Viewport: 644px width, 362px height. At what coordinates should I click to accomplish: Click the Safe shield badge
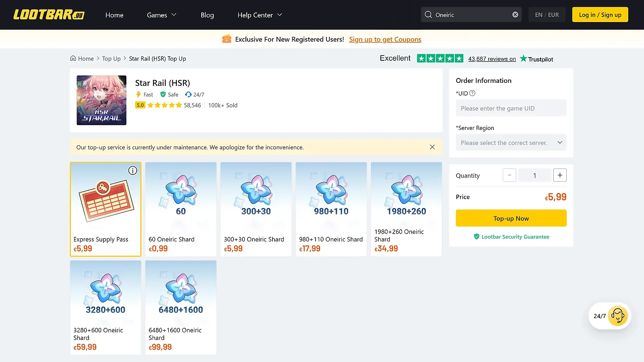pos(169,95)
